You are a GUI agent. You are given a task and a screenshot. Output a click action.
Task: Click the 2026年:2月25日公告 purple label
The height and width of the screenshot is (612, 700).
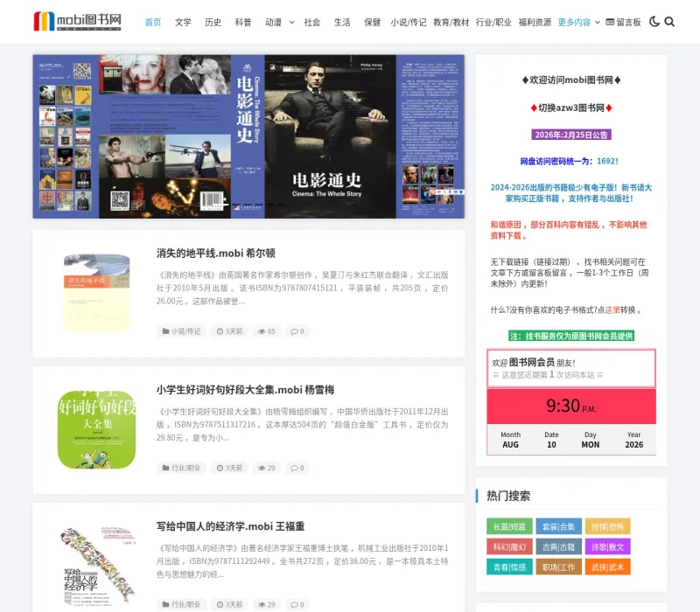pyautogui.click(x=571, y=135)
